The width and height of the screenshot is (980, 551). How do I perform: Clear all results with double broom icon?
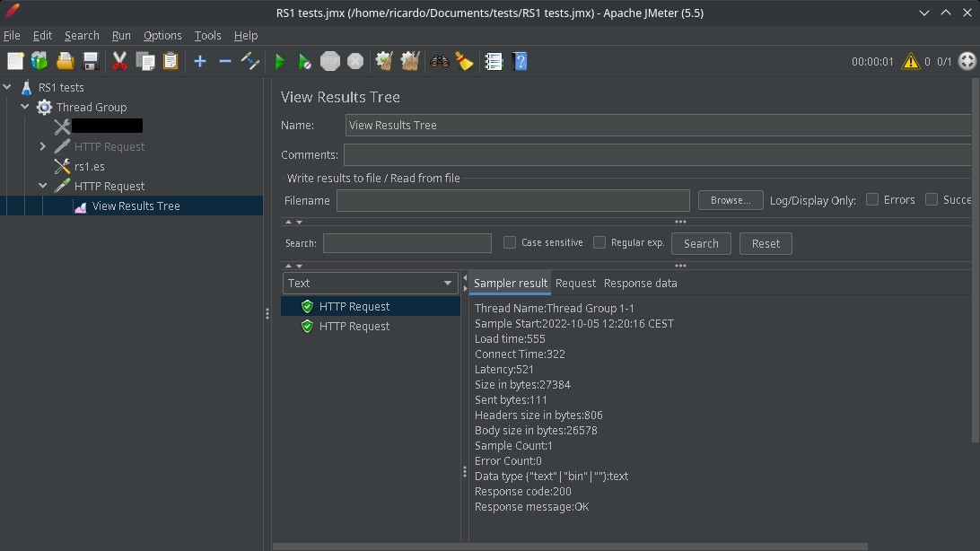(x=410, y=61)
